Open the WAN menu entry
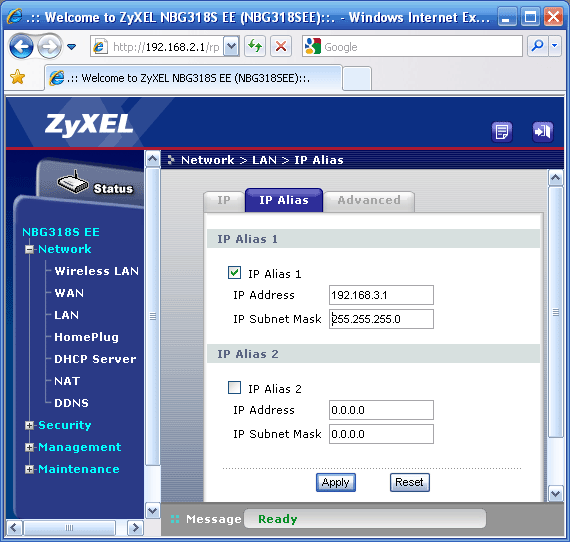 pos(69,293)
